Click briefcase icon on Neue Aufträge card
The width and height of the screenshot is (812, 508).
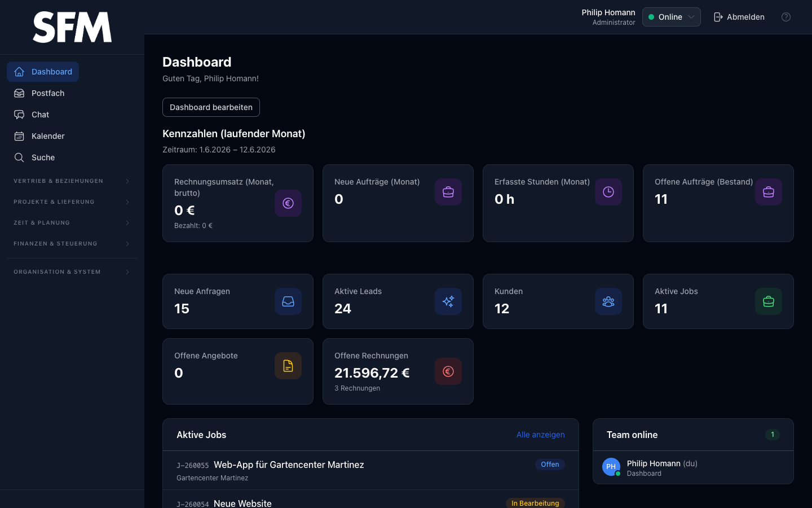point(448,192)
